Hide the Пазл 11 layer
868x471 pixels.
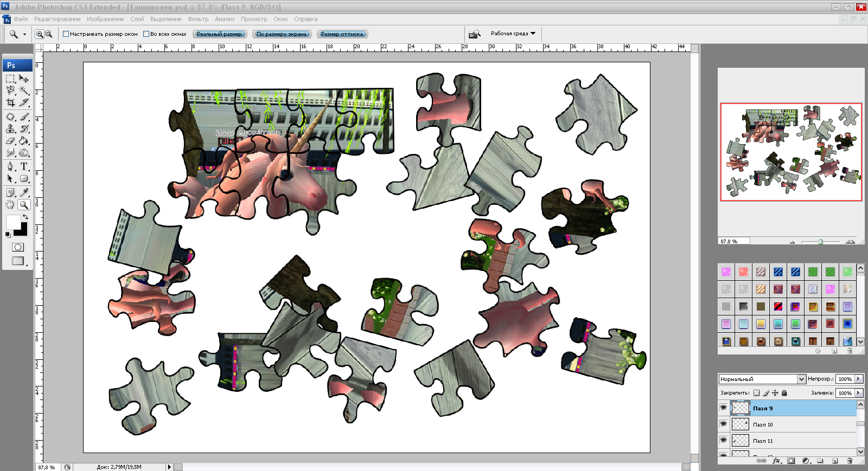pyautogui.click(x=723, y=440)
